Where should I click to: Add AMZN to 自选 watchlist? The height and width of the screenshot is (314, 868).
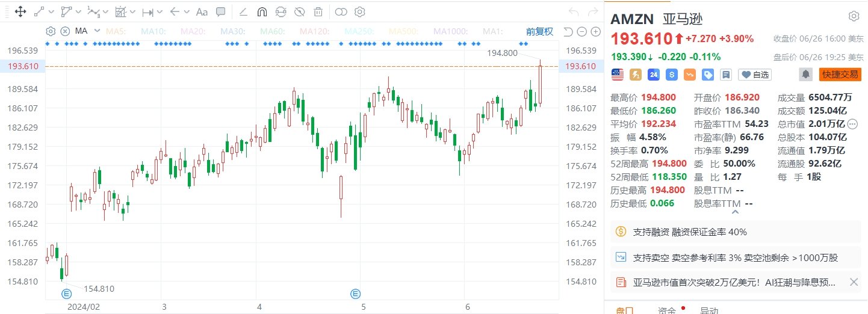pyautogui.click(x=755, y=75)
